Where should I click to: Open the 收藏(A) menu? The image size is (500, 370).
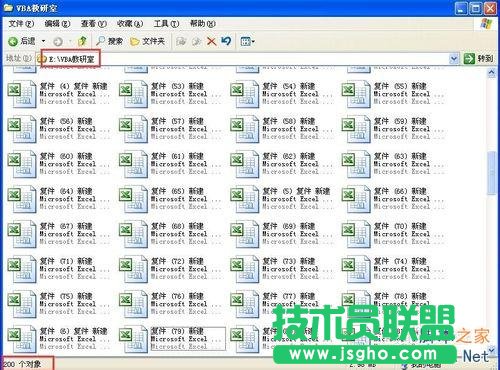130,24
